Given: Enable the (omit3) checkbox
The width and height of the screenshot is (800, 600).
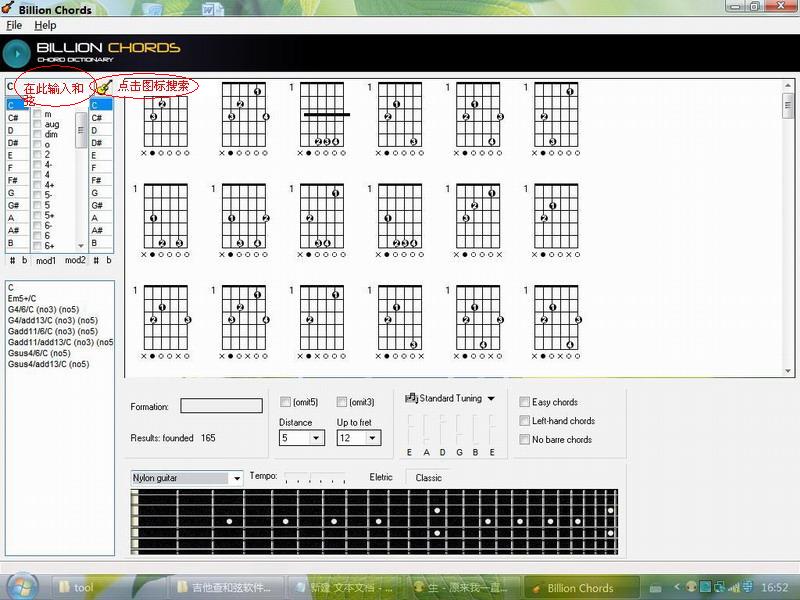Looking at the screenshot, I should pos(341,402).
